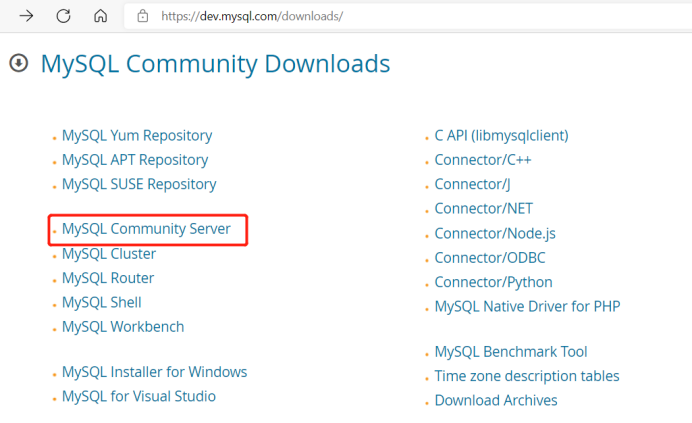Open Connector/ODBC link
This screenshot has height=423, width=692.
pos(490,258)
